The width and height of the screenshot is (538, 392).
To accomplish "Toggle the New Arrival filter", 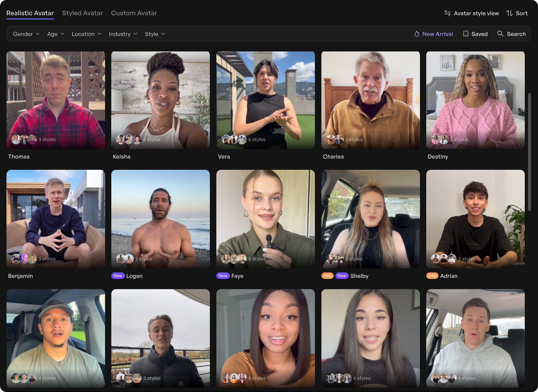I will pyautogui.click(x=437, y=34).
